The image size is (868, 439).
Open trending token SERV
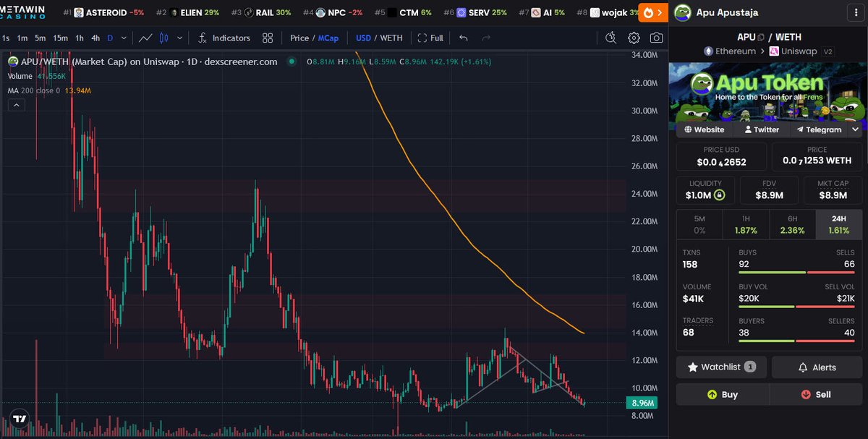tap(475, 13)
